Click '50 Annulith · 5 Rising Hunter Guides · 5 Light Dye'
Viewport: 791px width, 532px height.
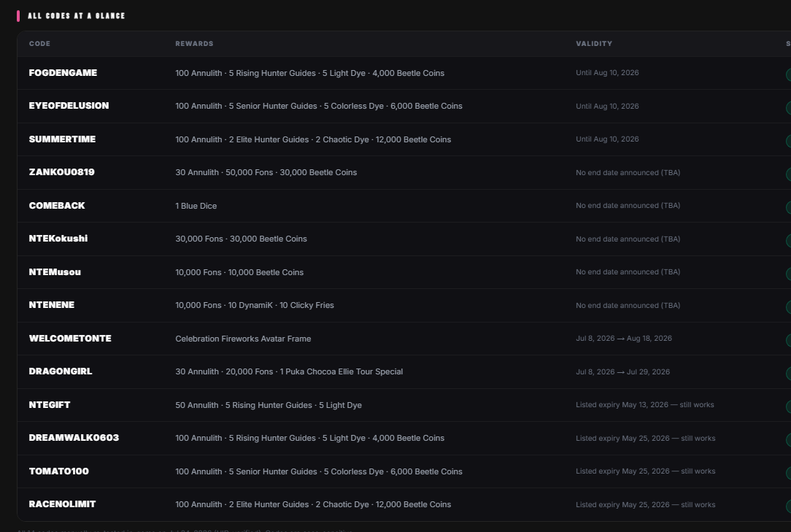pos(269,405)
